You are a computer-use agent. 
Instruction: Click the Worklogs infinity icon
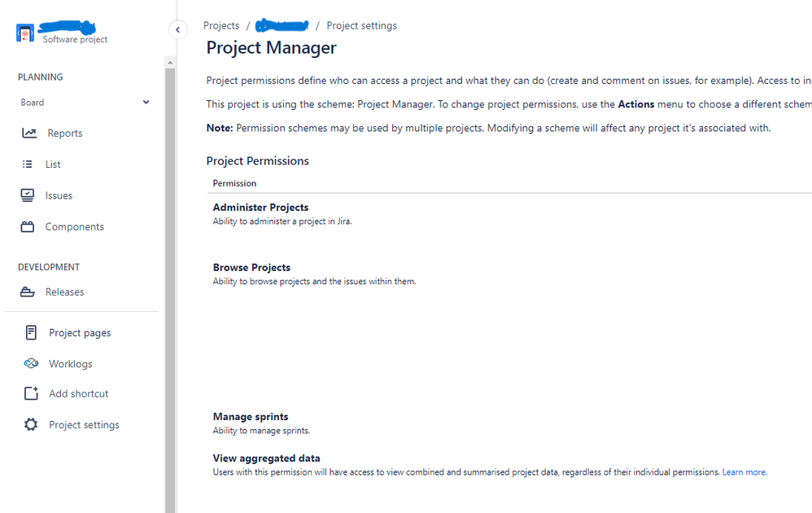click(x=31, y=363)
